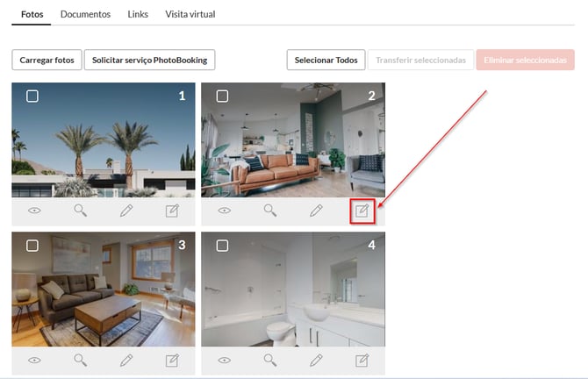Open the Links tab
The width and height of the screenshot is (588, 379).
click(138, 15)
